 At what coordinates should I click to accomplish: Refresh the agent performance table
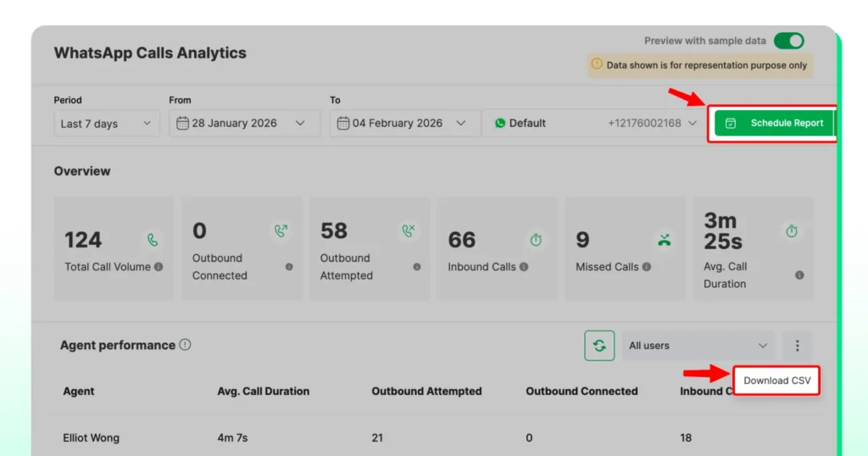(599, 346)
